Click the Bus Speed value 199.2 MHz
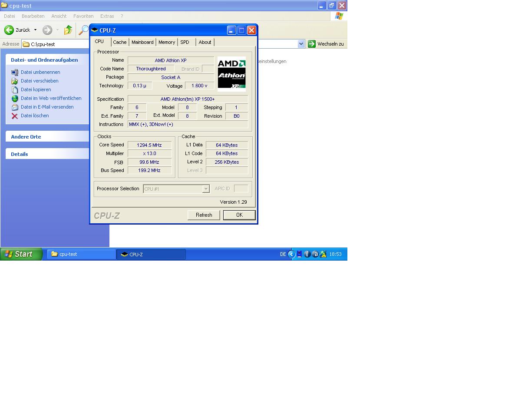Screen dimensions: 505x420 [149, 170]
